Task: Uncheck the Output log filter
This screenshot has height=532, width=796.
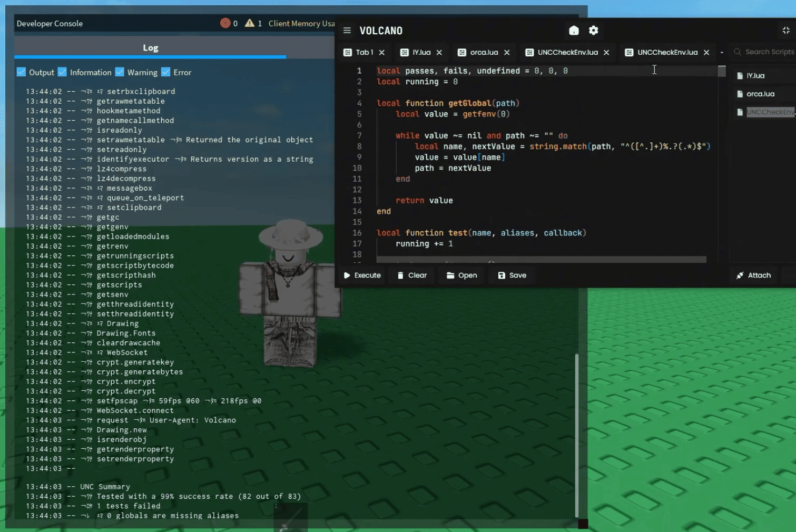Action: tap(22, 71)
